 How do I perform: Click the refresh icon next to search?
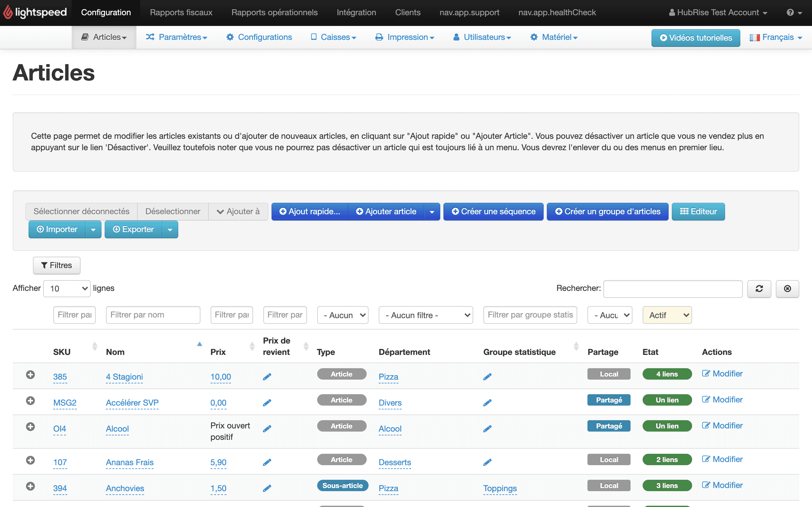pyautogui.click(x=759, y=288)
